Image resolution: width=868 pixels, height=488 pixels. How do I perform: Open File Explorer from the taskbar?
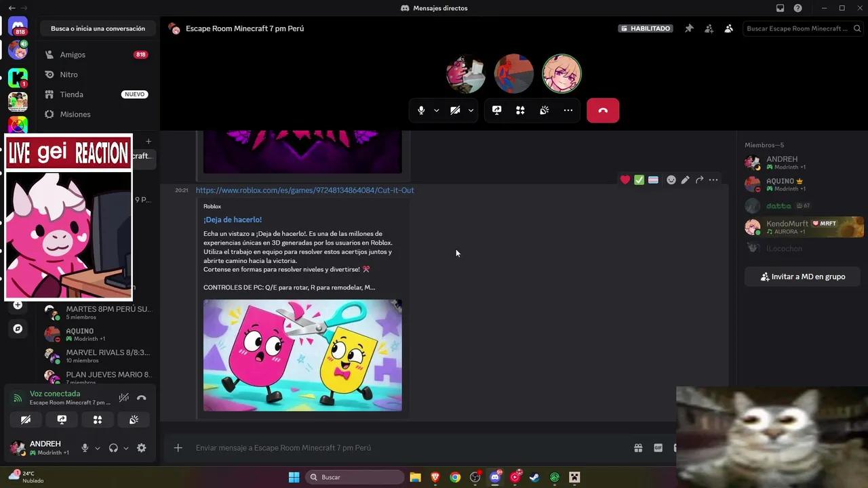[x=416, y=477]
